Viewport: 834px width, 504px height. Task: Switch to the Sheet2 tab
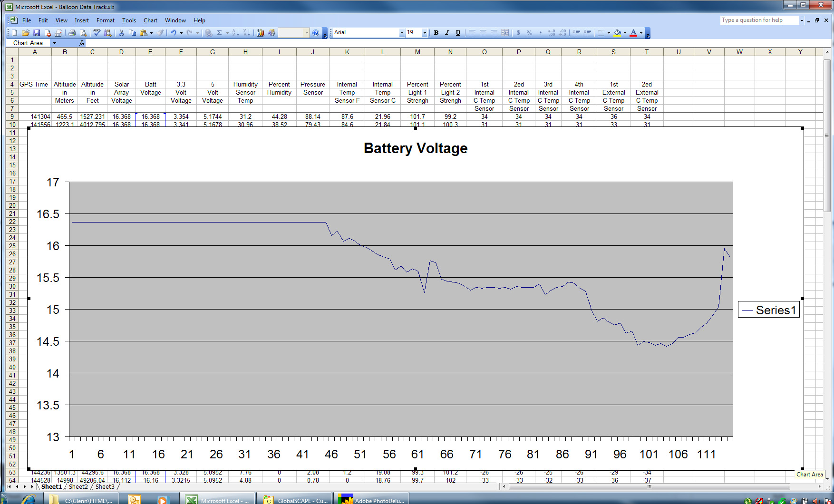[x=78, y=486]
